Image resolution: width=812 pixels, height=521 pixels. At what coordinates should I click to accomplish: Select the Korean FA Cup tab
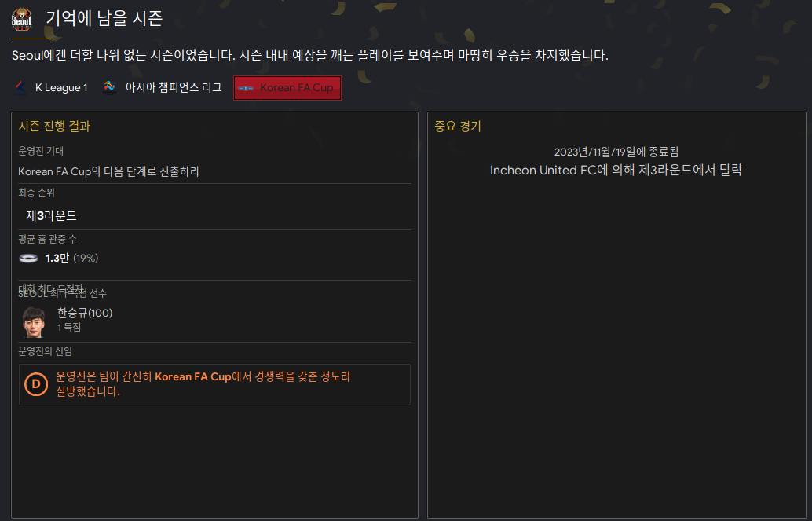287,87
